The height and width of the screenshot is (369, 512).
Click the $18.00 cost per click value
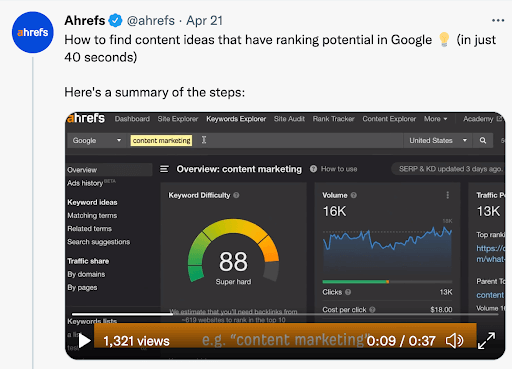441,310
